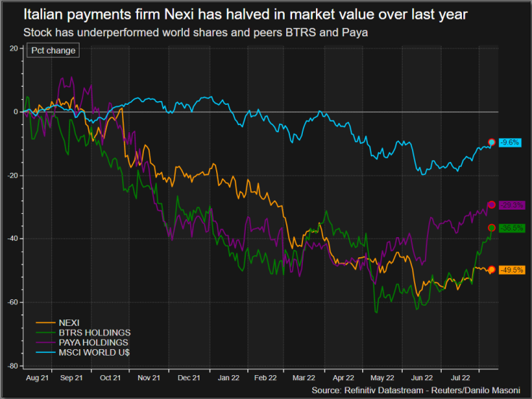The image size is (532, 399).
Task: Click the orange NEXI legend line swatch
Action: click(46, 322)
